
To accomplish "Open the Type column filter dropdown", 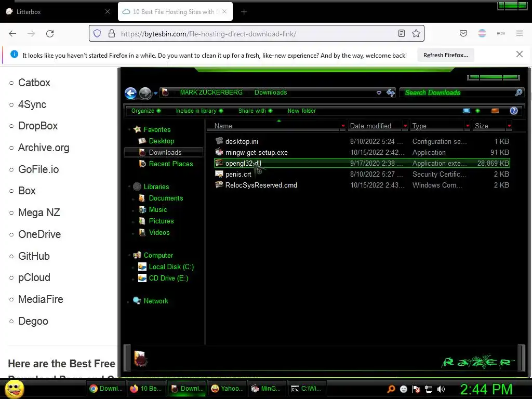I will (x=468, y=126).
